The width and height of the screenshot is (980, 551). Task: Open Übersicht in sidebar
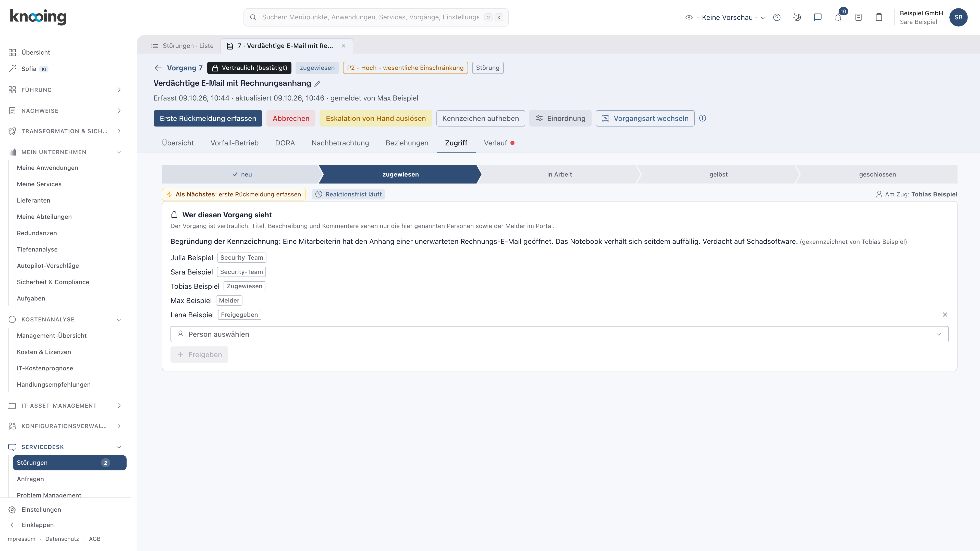(x=30, y=53)
